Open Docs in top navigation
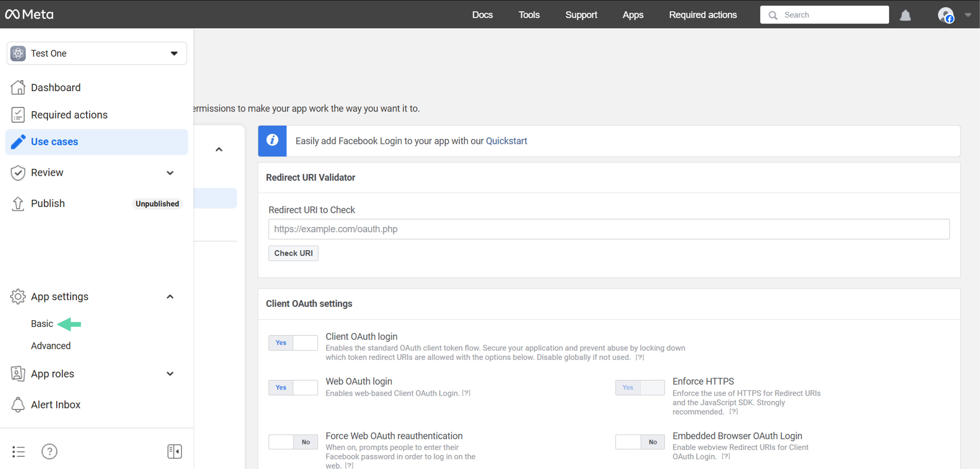The height and width of the screenshot is (469, 980). click(x=482, y=15)
